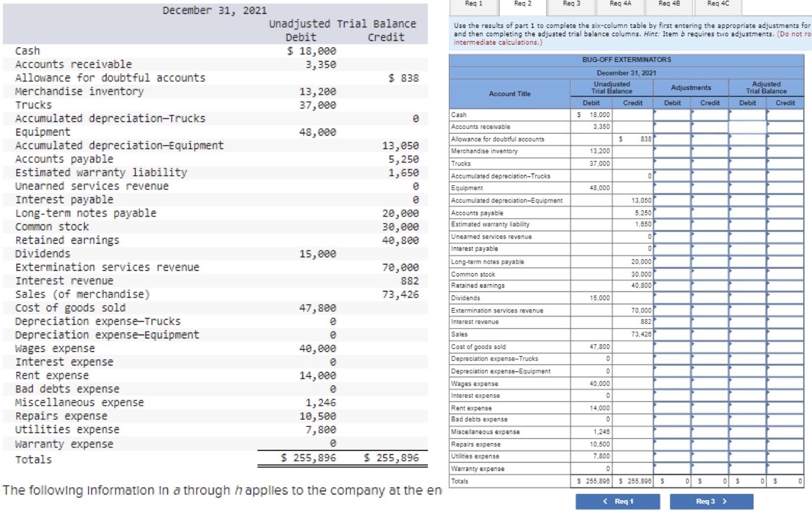Click Adjusted credit cell for Allowance for doubtful accounts
This screenshot has height=511, width=812.
(x=785, y=139)
